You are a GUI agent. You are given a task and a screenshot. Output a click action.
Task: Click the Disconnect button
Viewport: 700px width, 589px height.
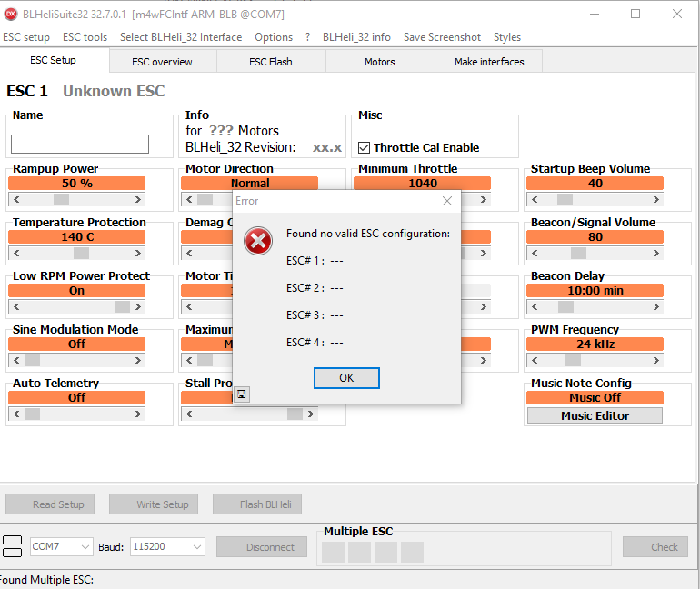click(x=262, y=547)
